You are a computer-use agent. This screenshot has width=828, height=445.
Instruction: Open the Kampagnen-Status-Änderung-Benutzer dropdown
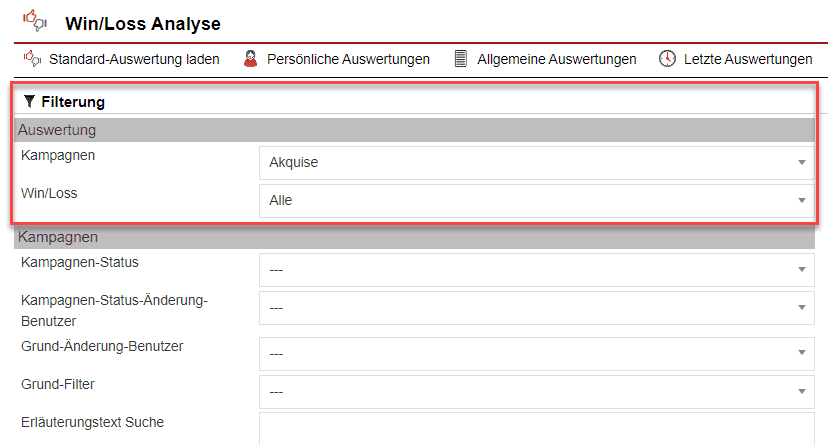(536, 308)
